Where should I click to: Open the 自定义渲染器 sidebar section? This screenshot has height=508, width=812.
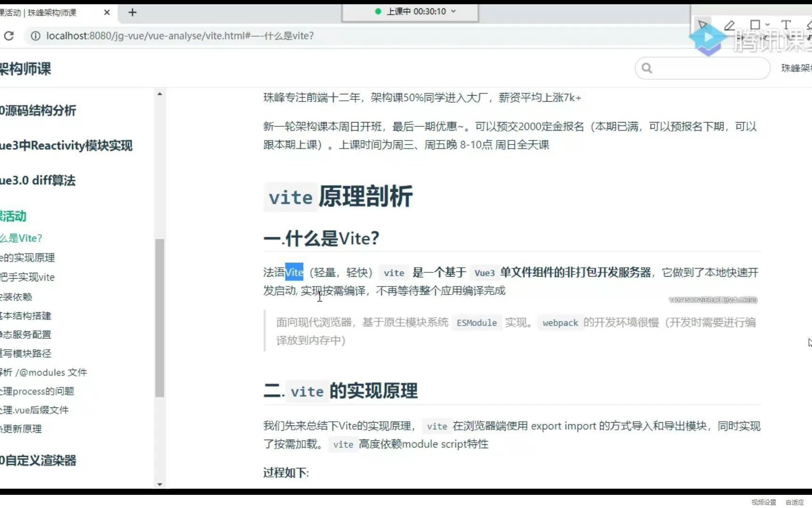click(x=38, y=460)
